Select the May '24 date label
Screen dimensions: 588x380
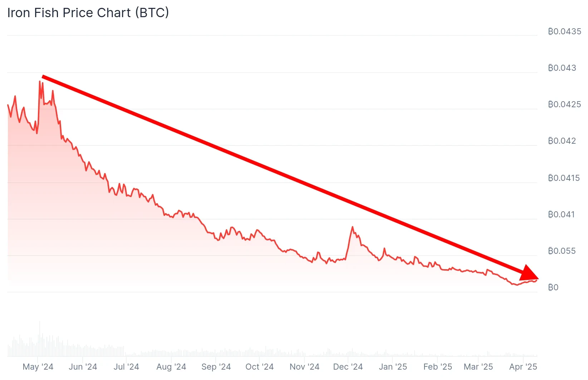tap(38, 367)
